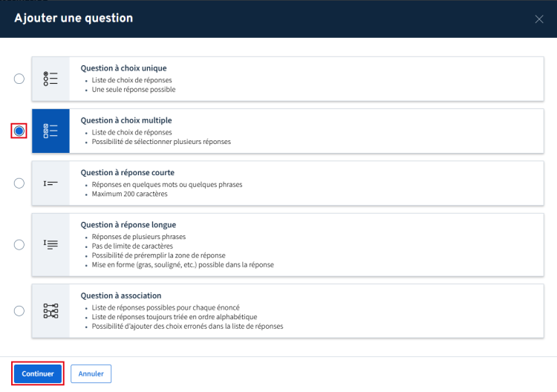Click the highlighted multiple-choice checklist icon

pos(51,131)
